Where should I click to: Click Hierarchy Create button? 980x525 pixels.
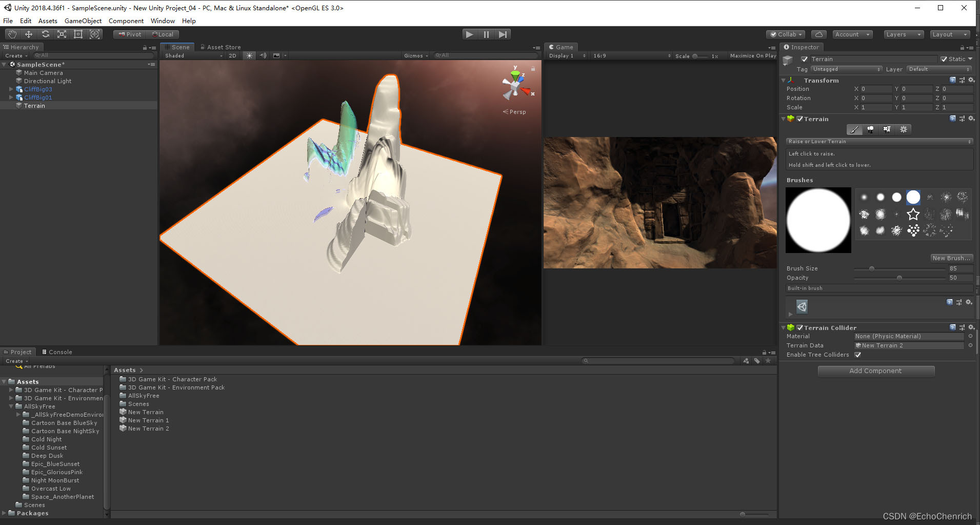(x=16, y=55)
